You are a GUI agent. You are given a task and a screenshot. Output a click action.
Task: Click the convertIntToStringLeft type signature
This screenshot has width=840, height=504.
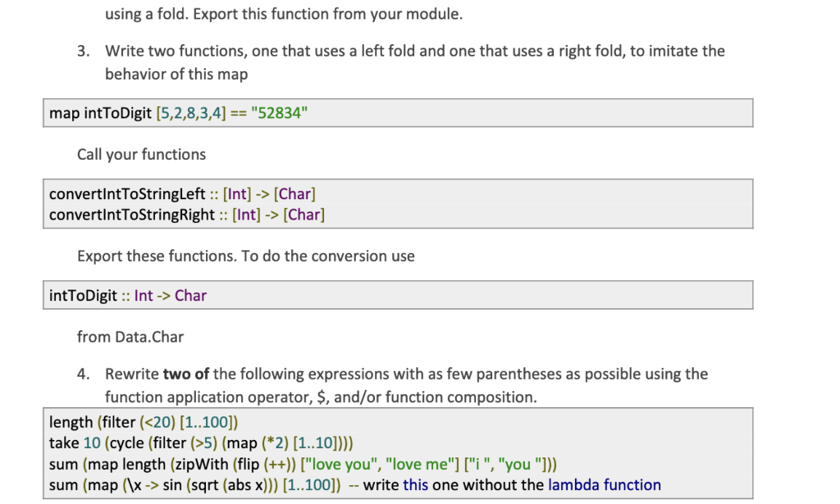click(x=180, y=193)
